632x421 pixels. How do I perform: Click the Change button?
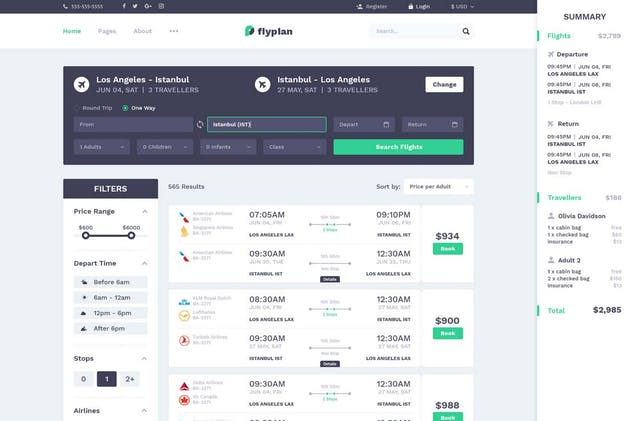click(444, 85)
